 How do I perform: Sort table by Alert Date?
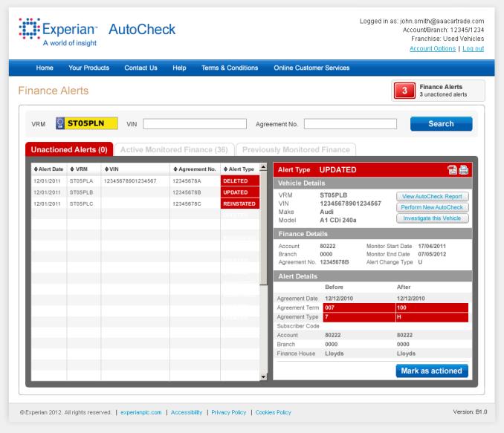(x=48, y=169)
